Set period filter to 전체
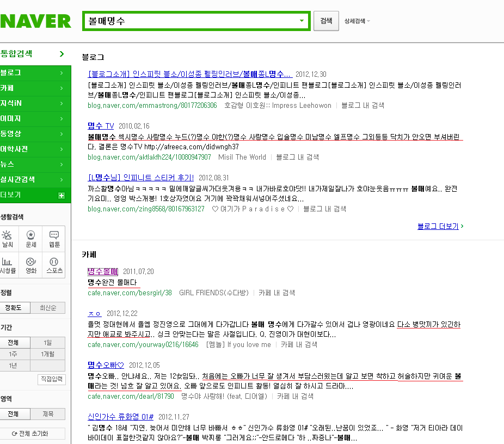This screenshot has height=444, width=504. (x=15, y=343)
